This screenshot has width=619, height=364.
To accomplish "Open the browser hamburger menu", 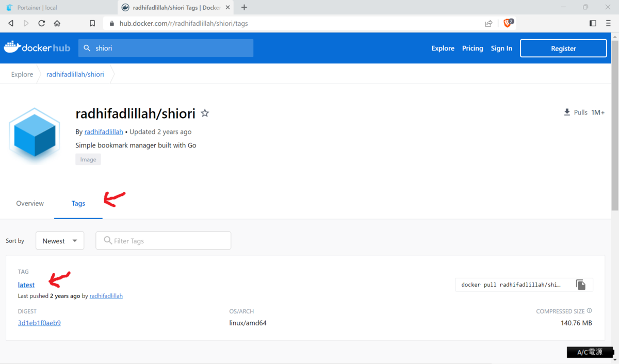I will (x=608, y=23).
